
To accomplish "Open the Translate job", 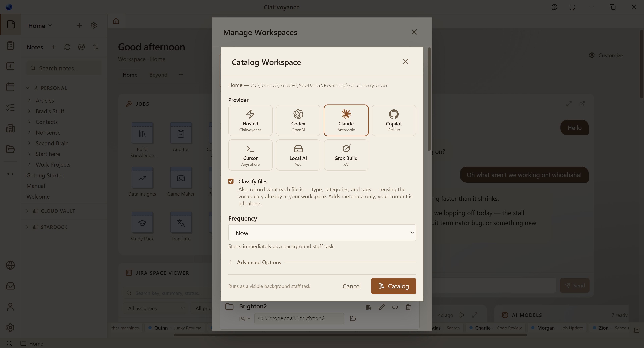I will click(181, 226).
